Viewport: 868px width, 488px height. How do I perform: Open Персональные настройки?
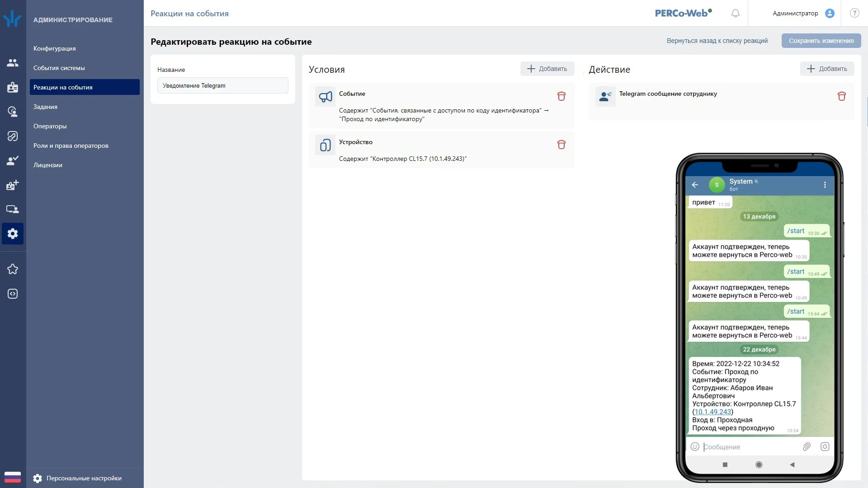pyautogui.click(x=78, y=478)
